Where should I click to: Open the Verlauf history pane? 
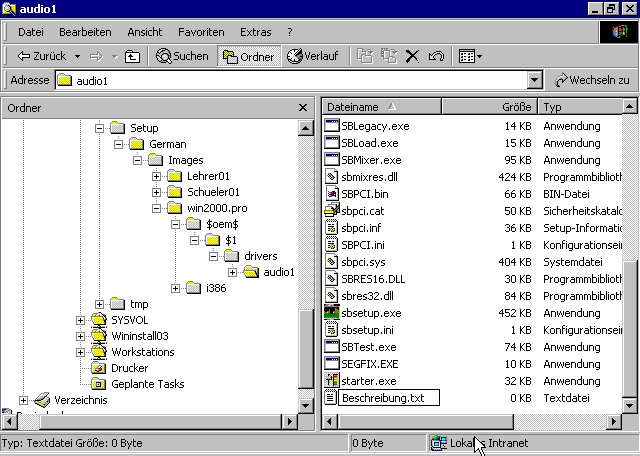[x=313, y=56]
